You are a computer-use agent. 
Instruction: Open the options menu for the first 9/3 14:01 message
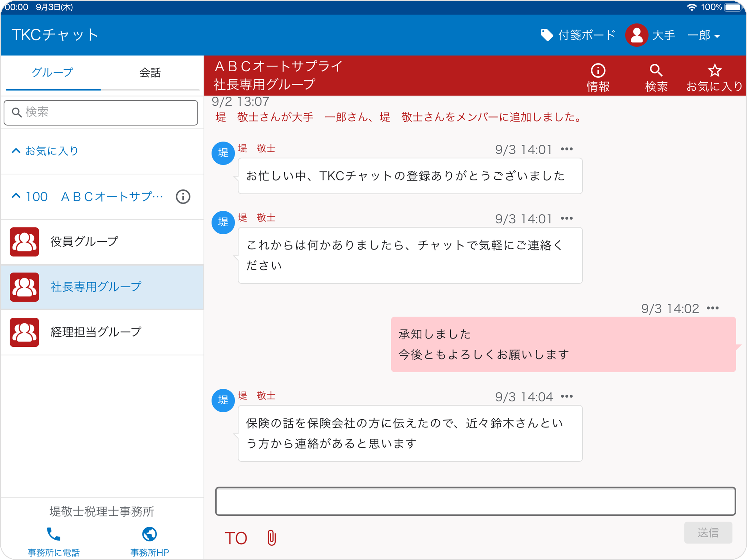pos(567,149)
